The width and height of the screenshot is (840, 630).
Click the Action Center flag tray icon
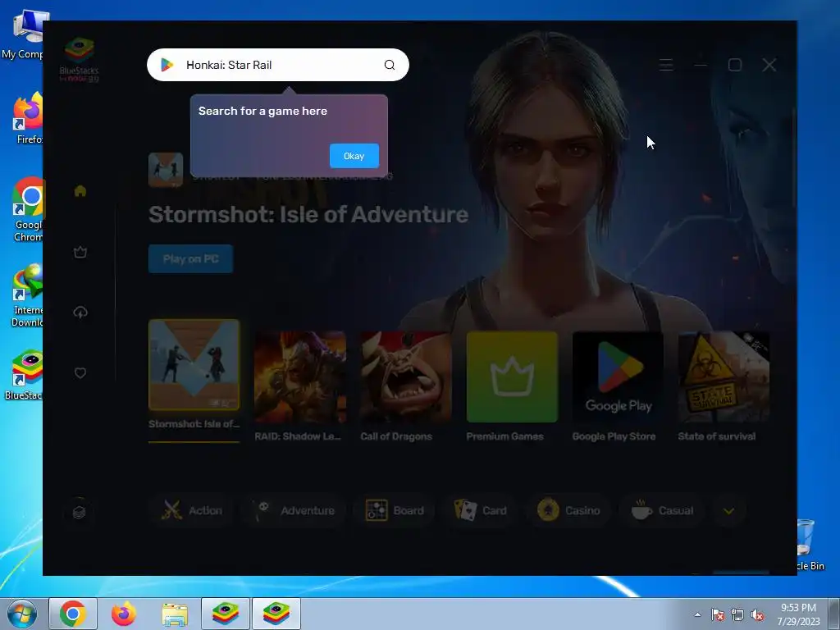(717, 614)
